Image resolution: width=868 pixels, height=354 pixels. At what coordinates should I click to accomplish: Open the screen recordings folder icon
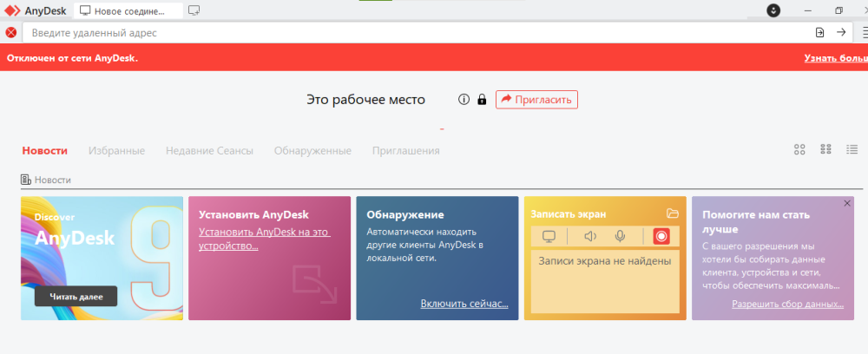(x=673, y=213)
